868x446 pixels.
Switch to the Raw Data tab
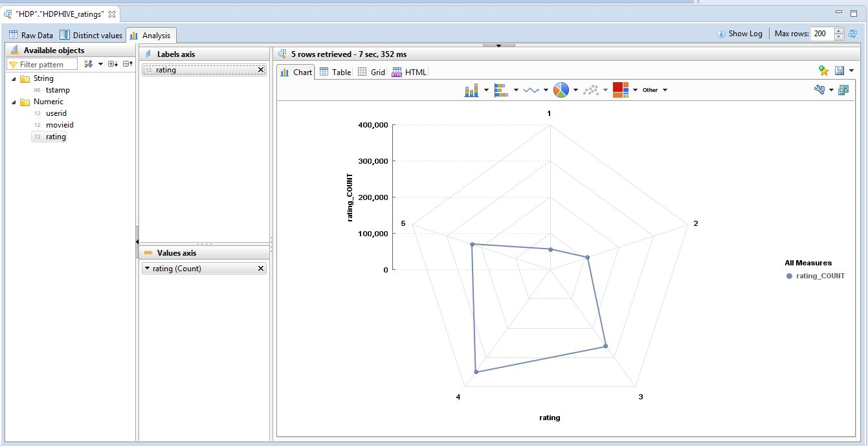coord(30,35)
